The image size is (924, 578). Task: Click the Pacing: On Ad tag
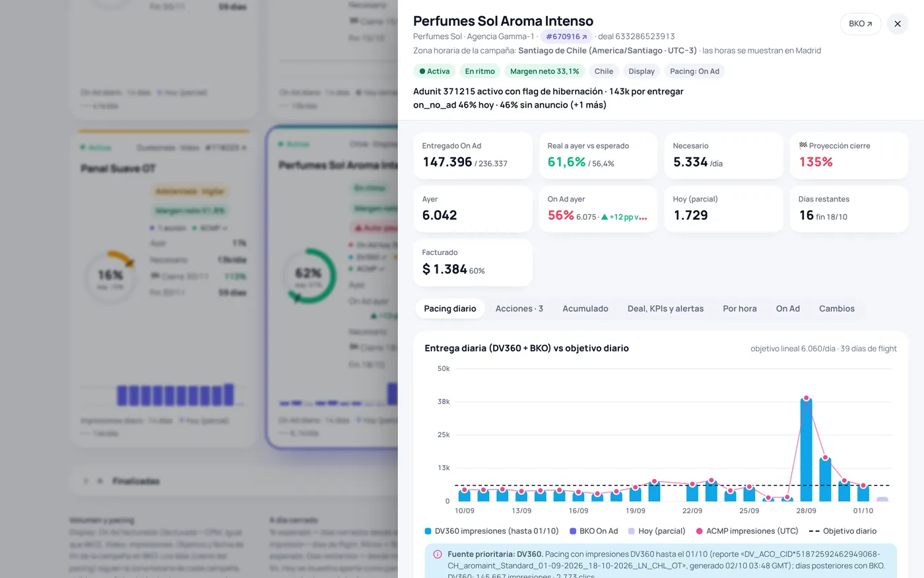point(694,71)
